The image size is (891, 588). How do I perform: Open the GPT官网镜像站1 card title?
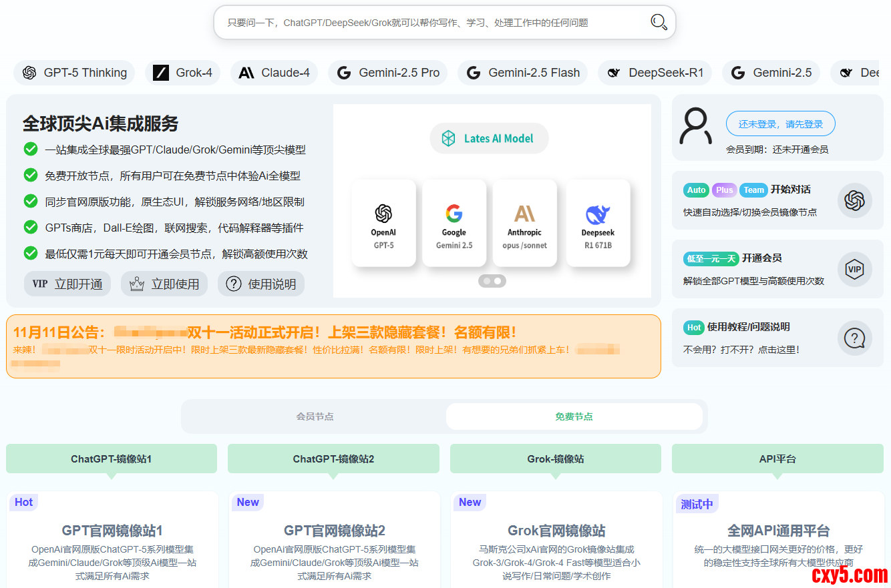(x=112, y=531)
